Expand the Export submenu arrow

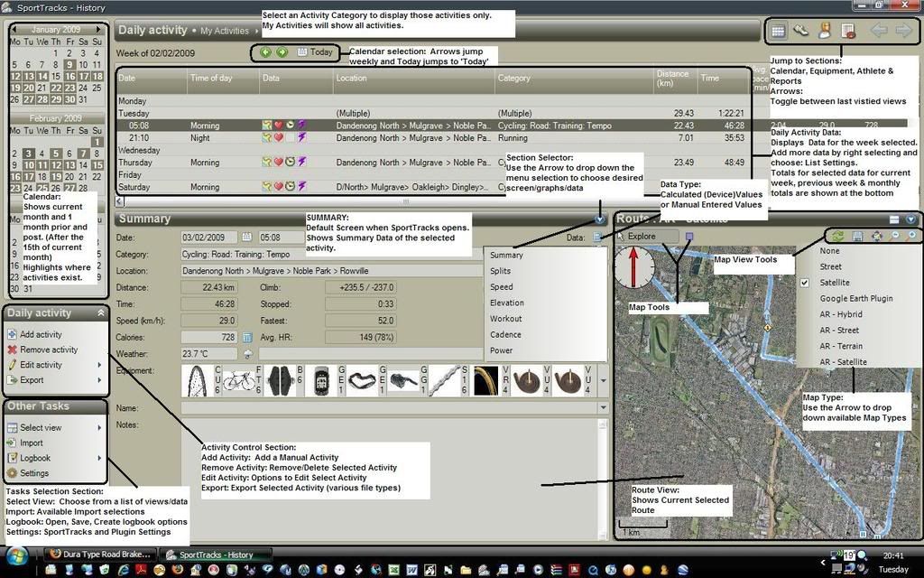pyautogui.click(x=99, y=380)
